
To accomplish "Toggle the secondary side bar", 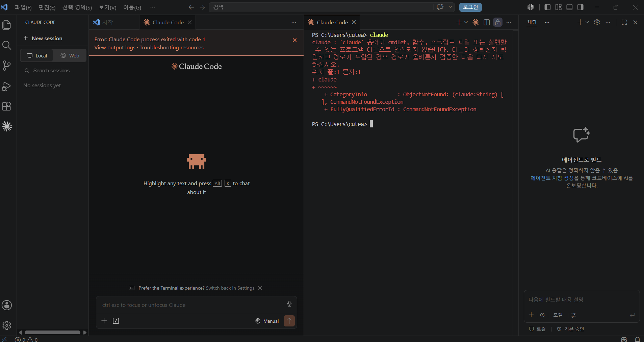I will click(581, 7).
